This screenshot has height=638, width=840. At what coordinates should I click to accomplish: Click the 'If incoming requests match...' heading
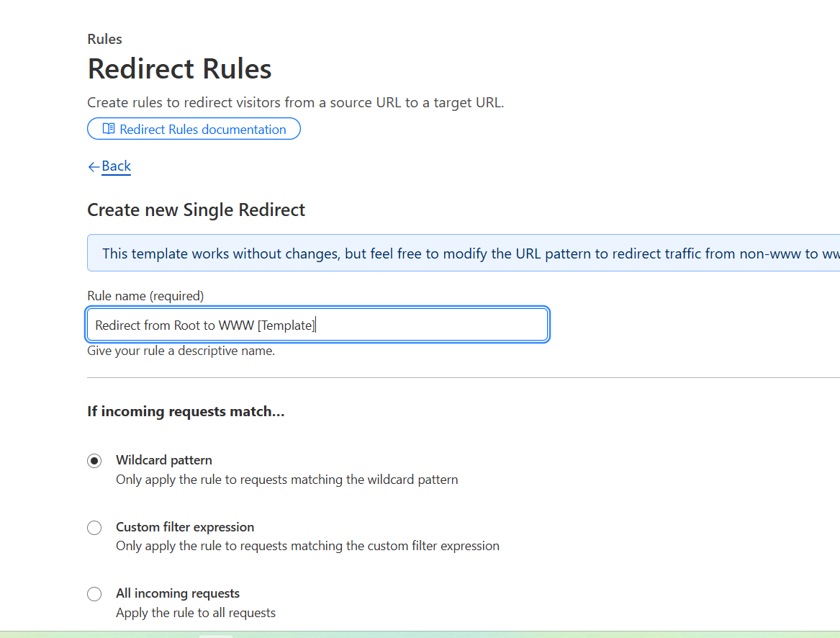pos(186,411)
